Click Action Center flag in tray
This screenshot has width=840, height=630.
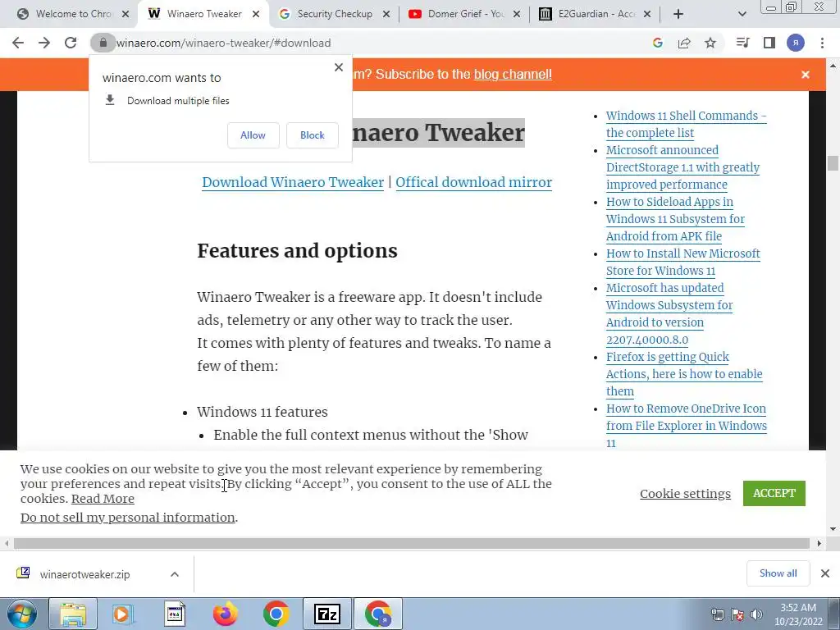[737, 614]
